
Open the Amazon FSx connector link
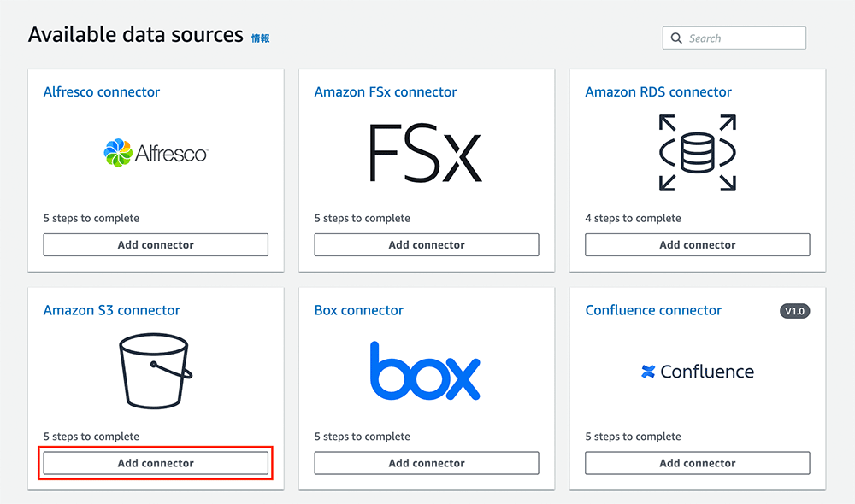[383, 91]
